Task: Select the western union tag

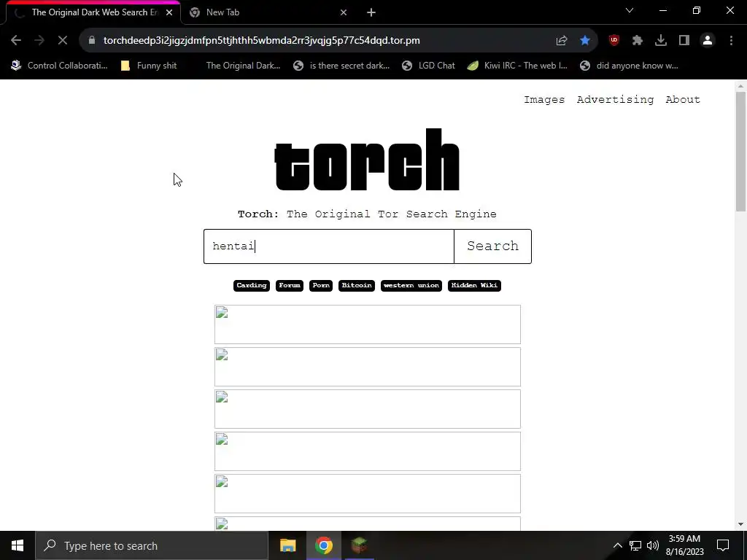Action: click(411, 286)
